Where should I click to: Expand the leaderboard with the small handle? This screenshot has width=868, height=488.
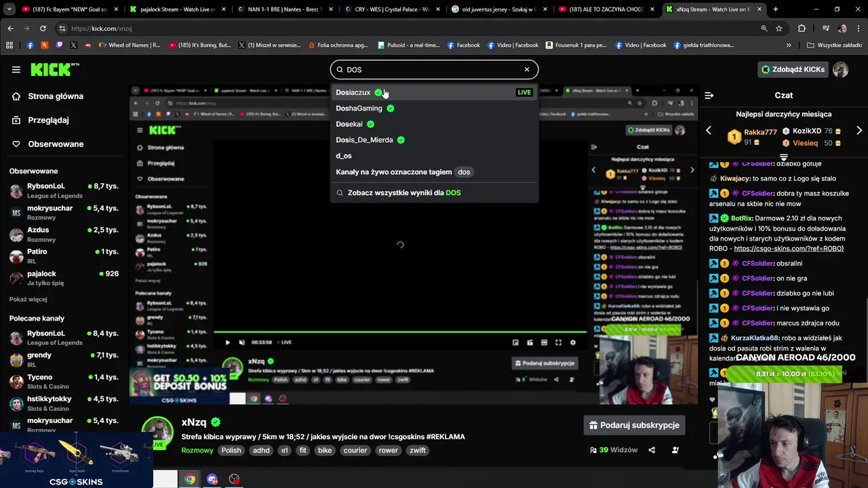coord(783,157)
